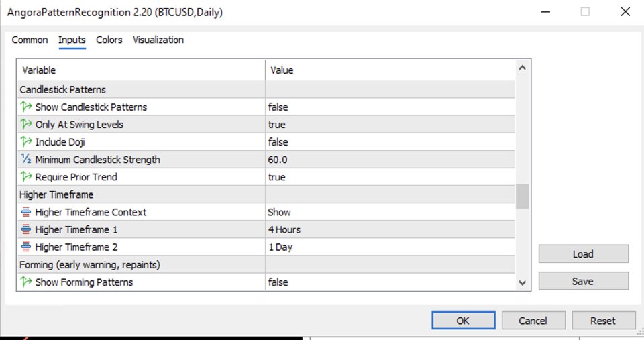Screen dimensions: 644x340
Task: Save the current input settings
Action: pyautogui.click(x=583, y=281)
